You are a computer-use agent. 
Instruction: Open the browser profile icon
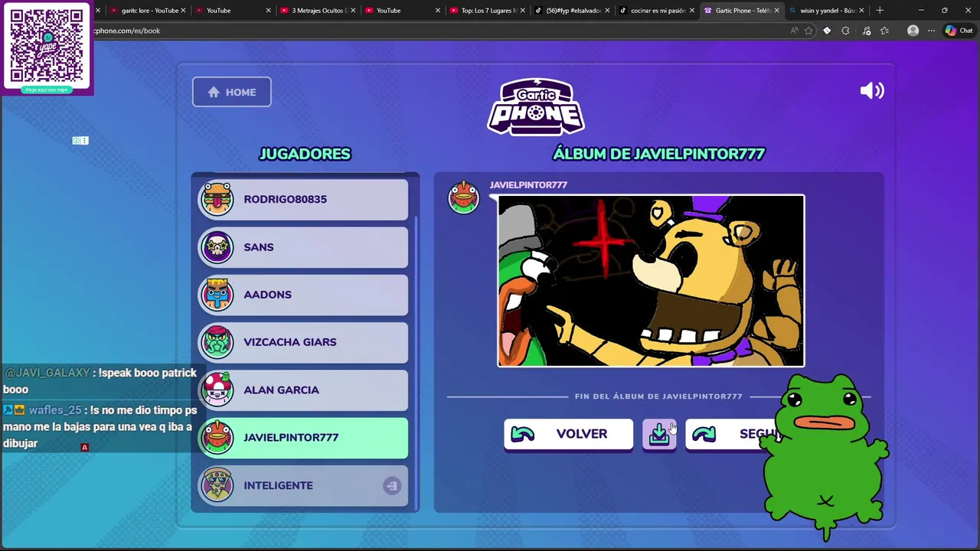913,31
